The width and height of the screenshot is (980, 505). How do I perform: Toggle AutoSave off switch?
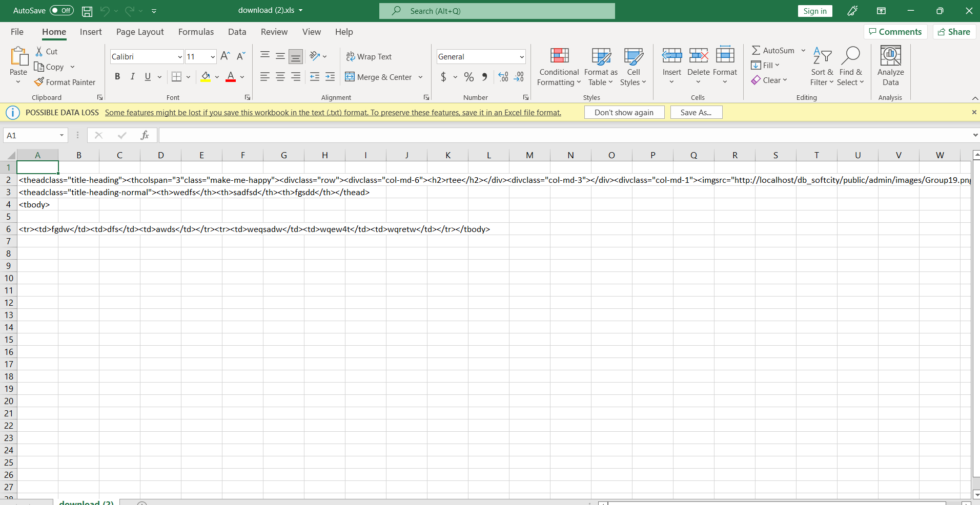61,10
